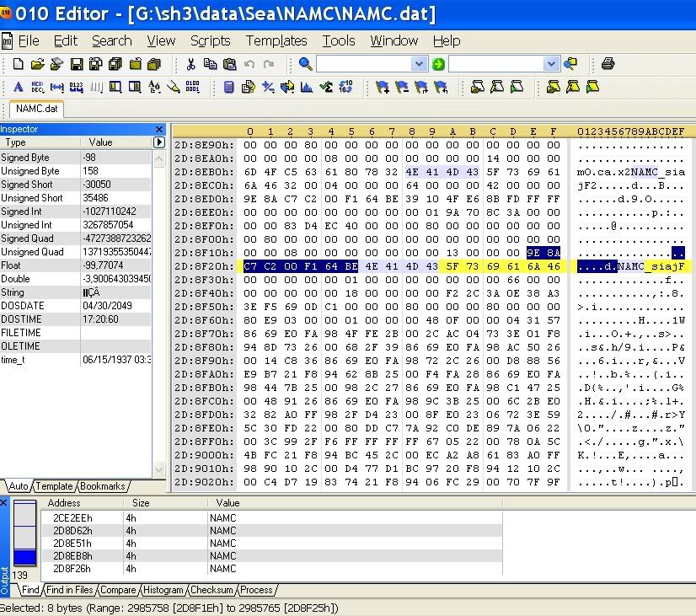The image size is (696, 616).
Task: Open the Calculator tool icon
Action: [x=228, y=87]
